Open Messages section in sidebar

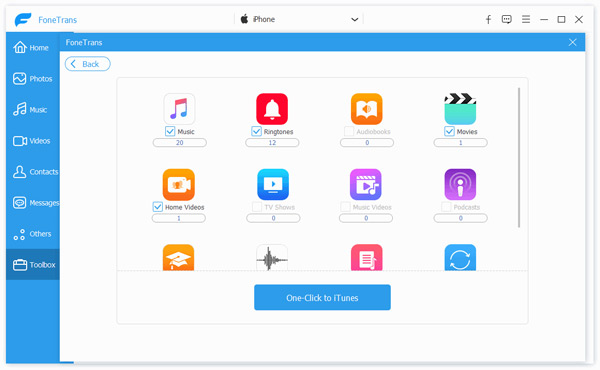(33, 203)
